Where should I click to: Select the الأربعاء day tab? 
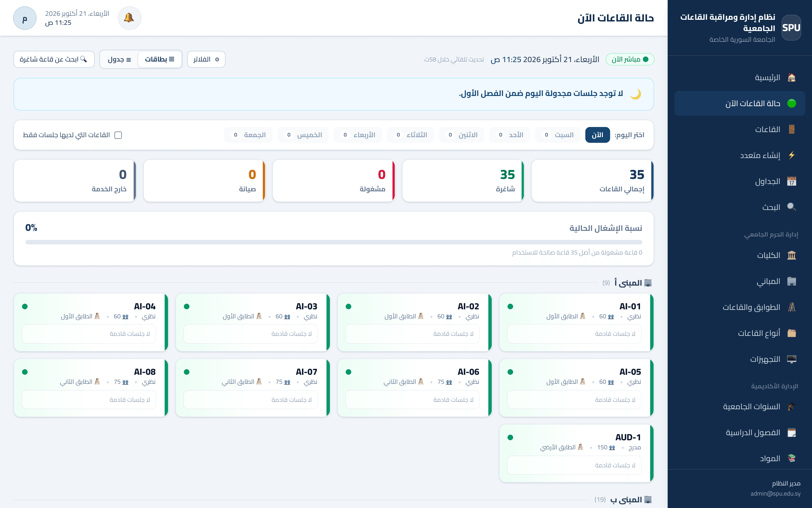click(x=358, y=135)
